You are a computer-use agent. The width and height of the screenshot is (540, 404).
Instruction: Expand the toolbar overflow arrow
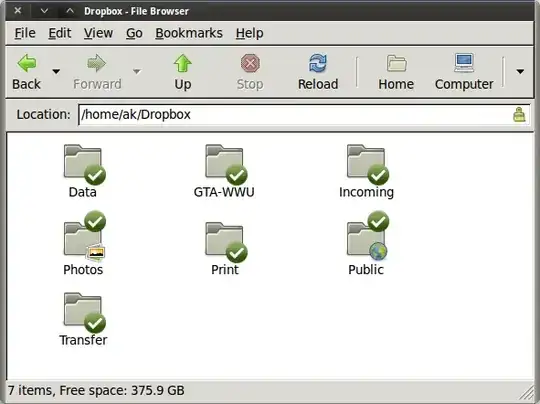click(520, 71)
